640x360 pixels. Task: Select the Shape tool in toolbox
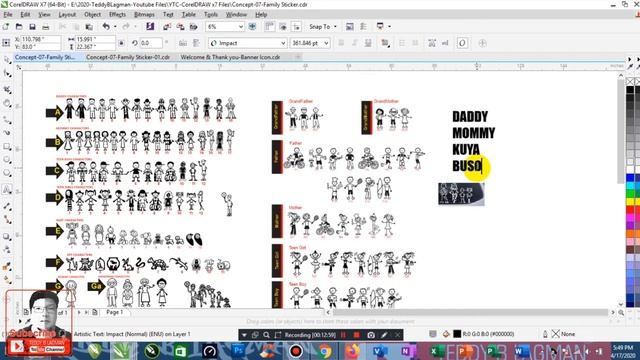7,73
